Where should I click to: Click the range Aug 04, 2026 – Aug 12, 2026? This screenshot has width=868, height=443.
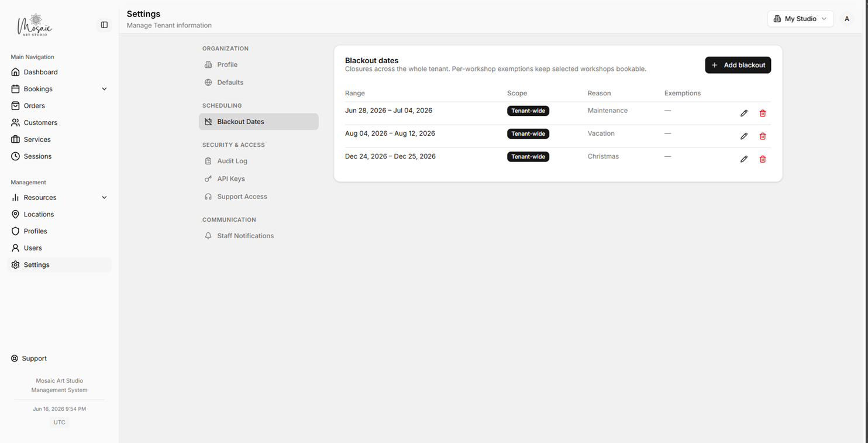[390, 133]
